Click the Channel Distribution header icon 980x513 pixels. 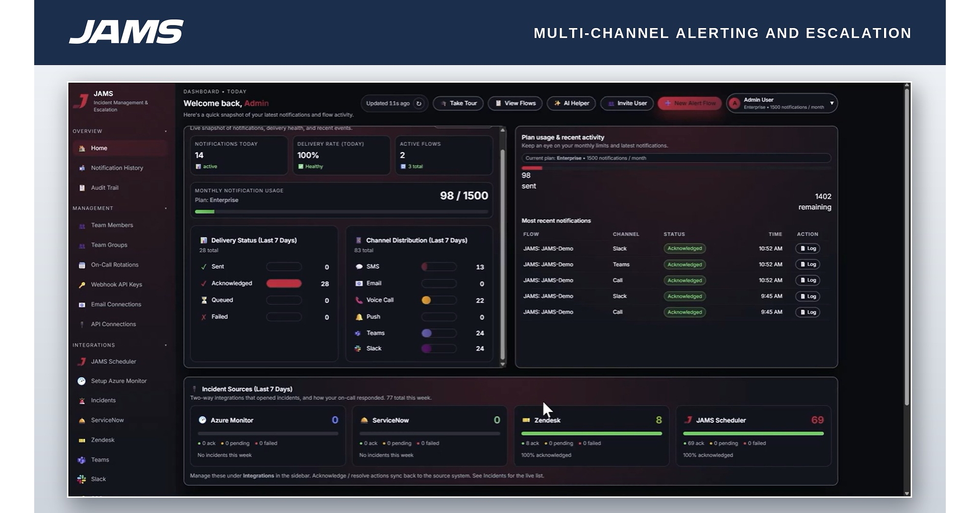point(358,240)
